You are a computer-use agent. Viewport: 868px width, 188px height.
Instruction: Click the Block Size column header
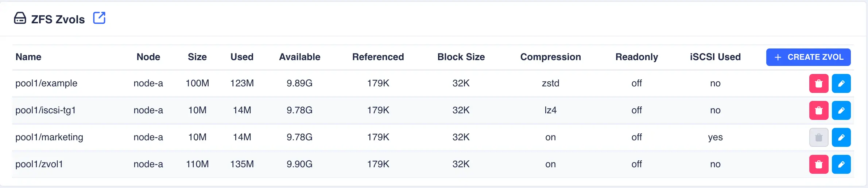click(461, 57)
